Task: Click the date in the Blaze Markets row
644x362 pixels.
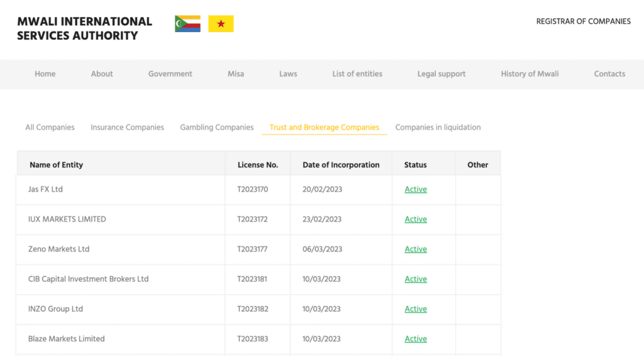Action: [x=321, y=339]
